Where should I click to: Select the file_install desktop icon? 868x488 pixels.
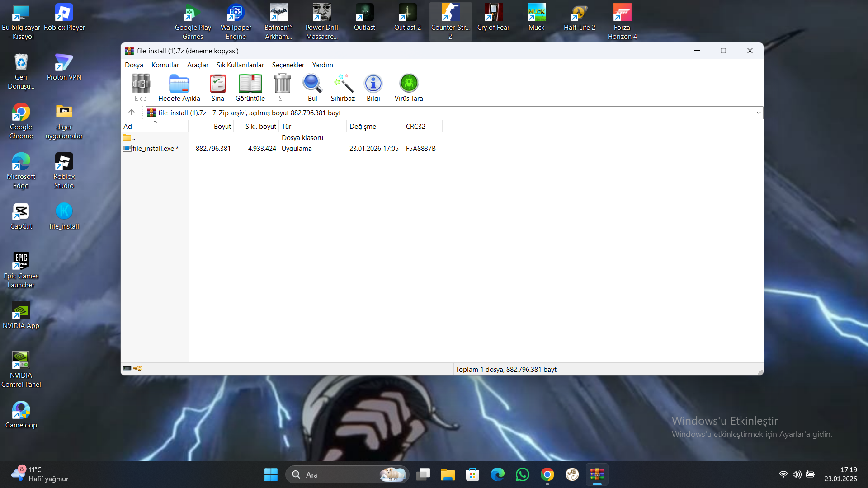point(64,216)
